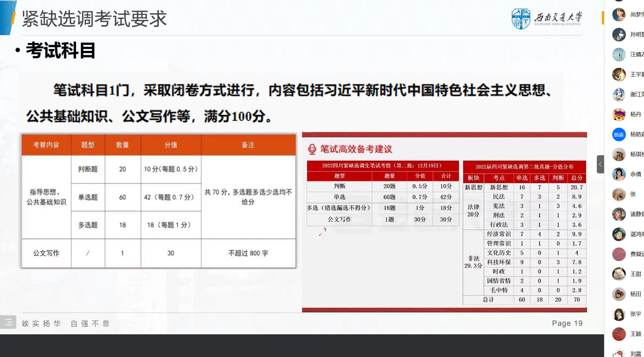Click the Shiba dog avatar of 王宇

pos(619,74)
